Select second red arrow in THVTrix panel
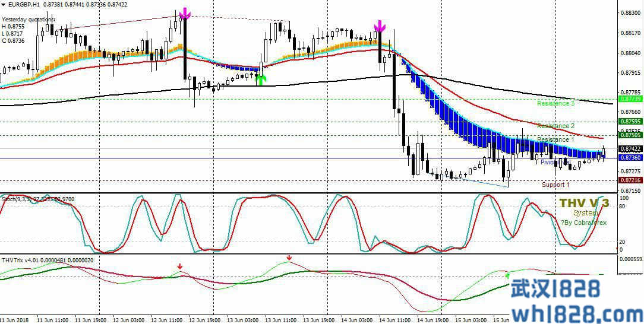 point(289,258)
